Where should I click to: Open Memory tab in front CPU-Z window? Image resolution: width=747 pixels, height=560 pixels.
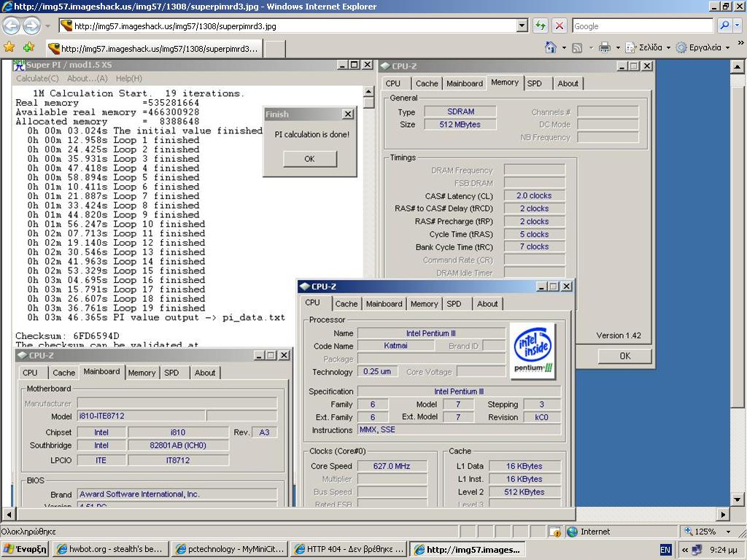(424, 304)
